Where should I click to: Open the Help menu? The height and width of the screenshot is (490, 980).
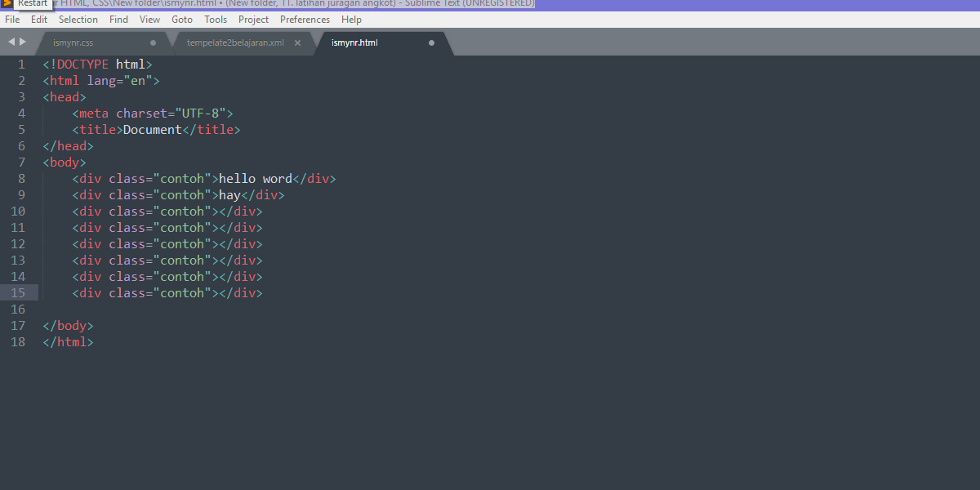click(x=351, y=19)
